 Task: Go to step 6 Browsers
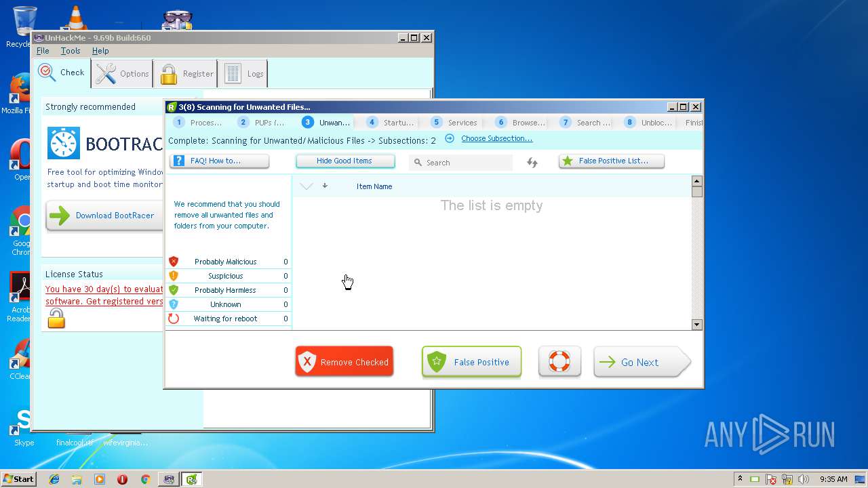pyautogui.click(x=520, y=123)
